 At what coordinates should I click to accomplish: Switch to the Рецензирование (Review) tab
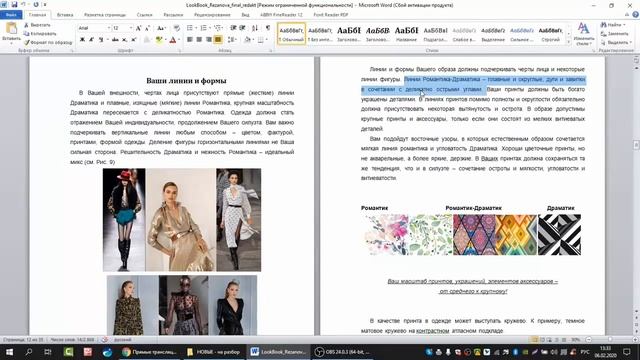212,15
